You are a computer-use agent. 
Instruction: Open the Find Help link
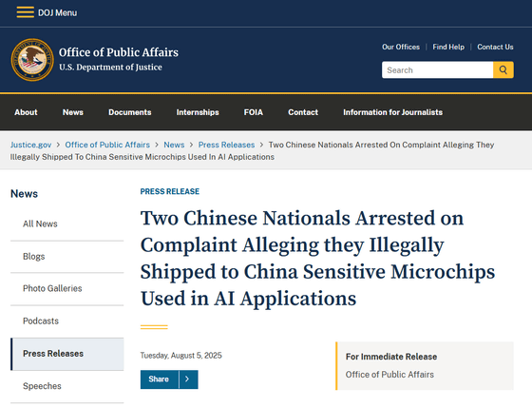tap(448, 47)
